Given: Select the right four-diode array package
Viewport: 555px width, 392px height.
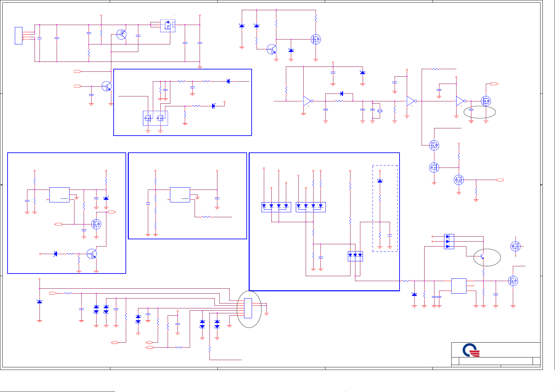Looking at the screenshot, I should click(311, 207).
